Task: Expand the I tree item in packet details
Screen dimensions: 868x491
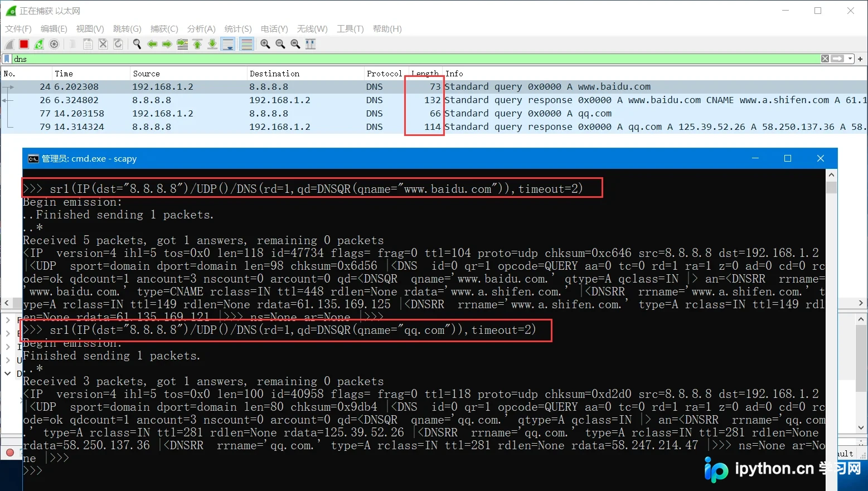Action: coord(8,347)
